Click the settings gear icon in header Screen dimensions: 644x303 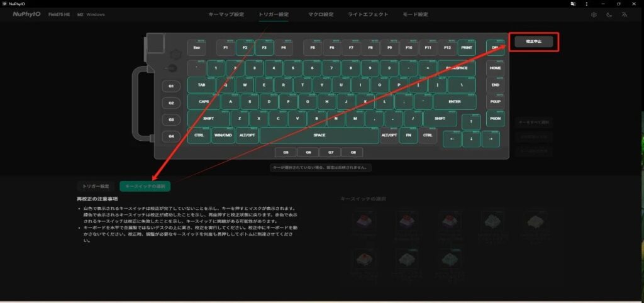[x=594, y=14]
